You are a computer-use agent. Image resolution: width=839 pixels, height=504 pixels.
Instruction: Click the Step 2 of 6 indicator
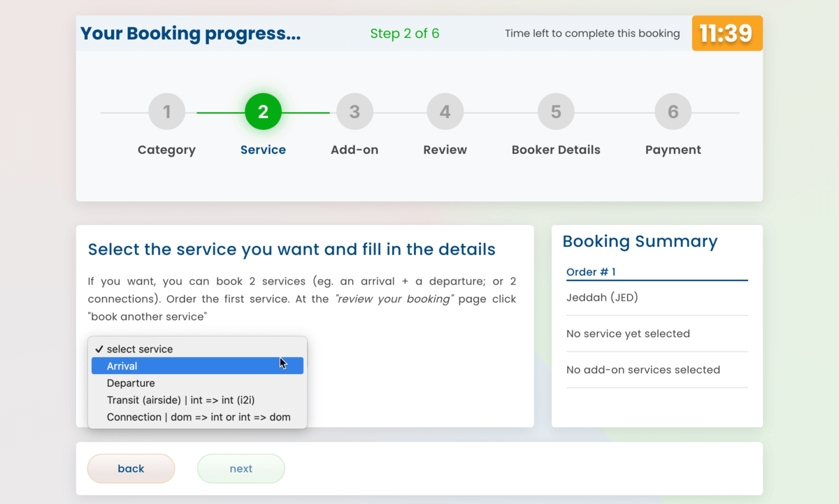pyautogui.click(x=405, y=34)
